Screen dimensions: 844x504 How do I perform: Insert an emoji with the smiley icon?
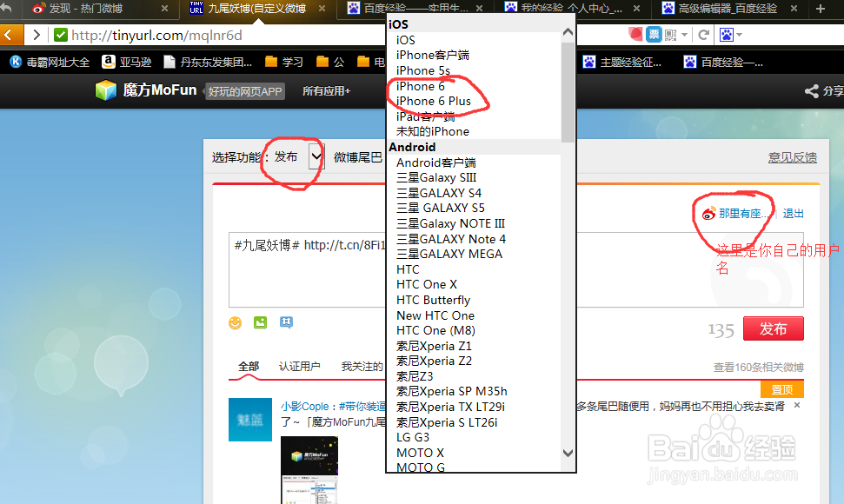pyautogui.click(x=236, y=322)
